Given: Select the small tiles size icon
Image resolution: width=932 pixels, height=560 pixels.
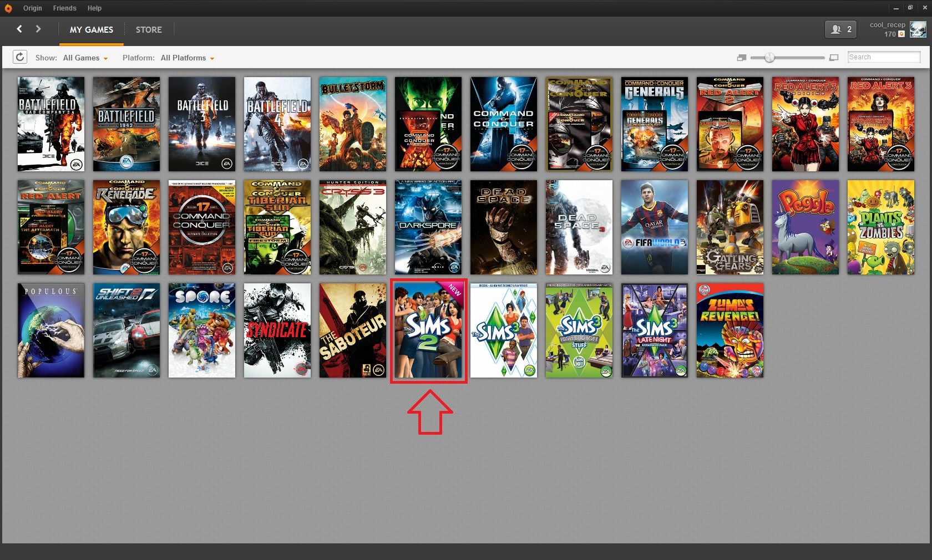Looking at the screenshot, I should tap(742, 58).
